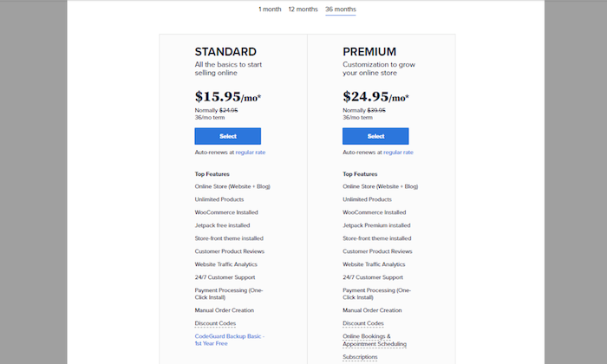
Task: Click Select button under Standard plan
Action: click(x=227, y=136)
